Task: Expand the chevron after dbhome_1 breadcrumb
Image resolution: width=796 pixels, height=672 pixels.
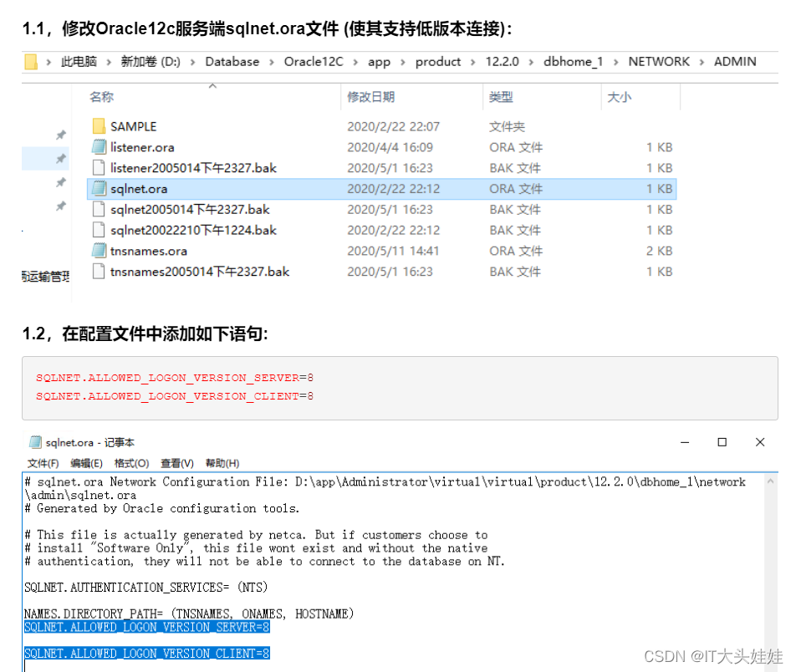Action: [615, 63]
